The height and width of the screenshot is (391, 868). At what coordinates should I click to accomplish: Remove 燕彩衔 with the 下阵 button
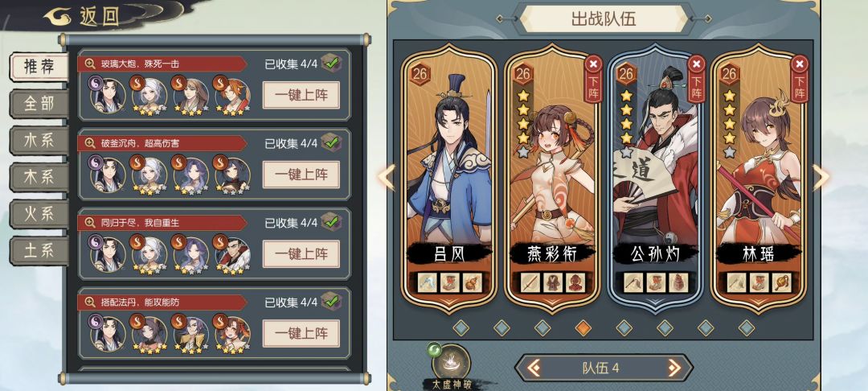point(593,79)
